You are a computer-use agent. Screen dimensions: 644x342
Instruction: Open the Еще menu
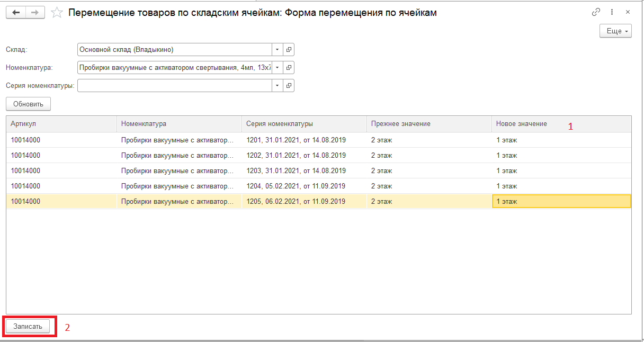(x=615, y=31)
